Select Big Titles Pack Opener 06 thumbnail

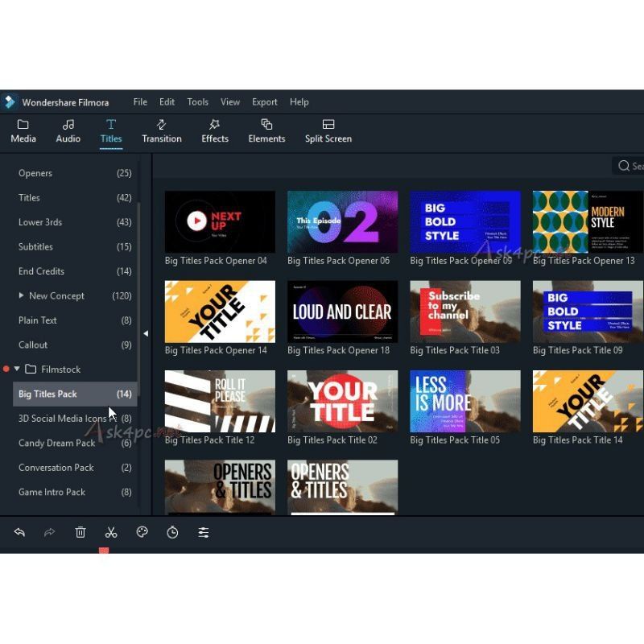342,222
